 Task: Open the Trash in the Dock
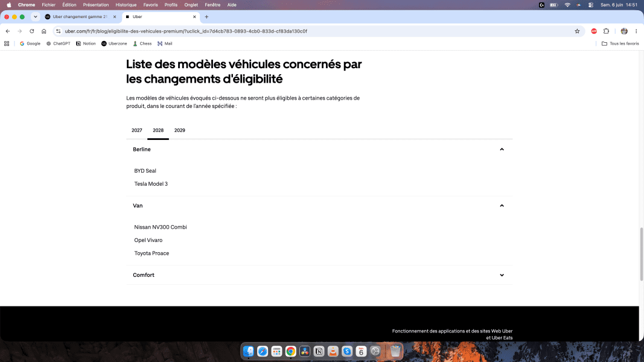coord(395,351)
